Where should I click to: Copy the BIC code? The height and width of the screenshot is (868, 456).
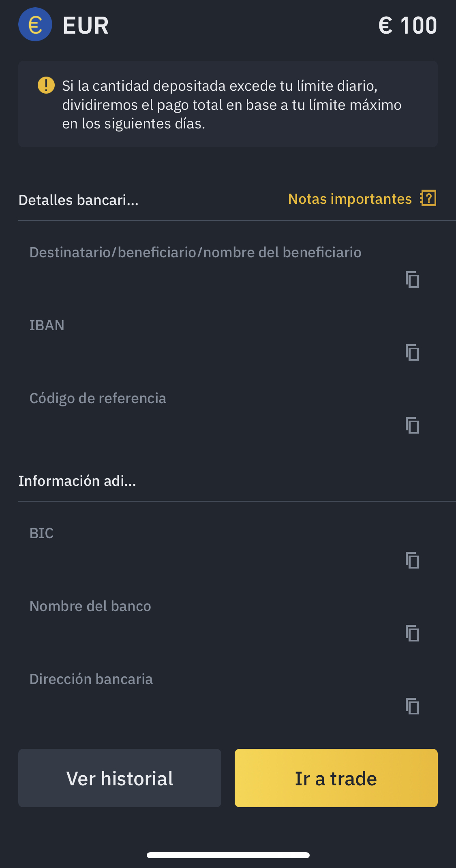pos(412,560)
